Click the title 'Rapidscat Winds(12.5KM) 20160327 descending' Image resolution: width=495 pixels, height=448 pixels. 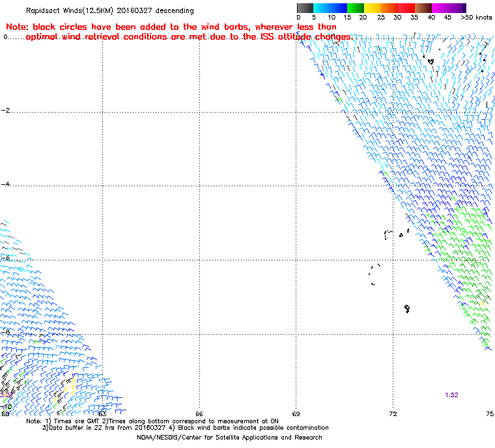coord(110,10)
